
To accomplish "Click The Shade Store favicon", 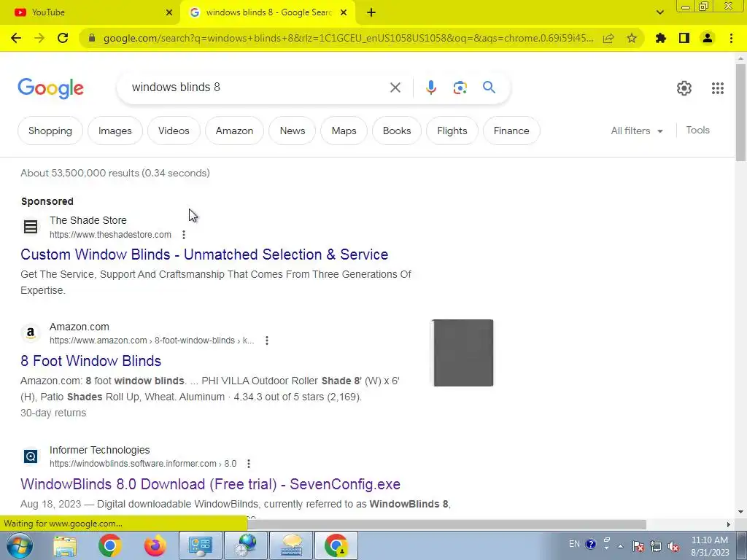I will [31, 227].
